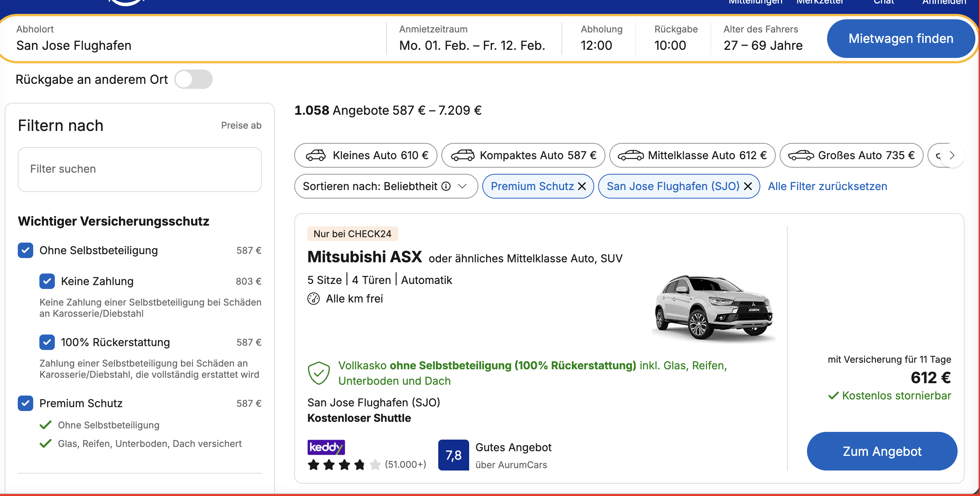Click the Nur bei CHECK24 badge
This screenshot has width=980, height=496.
pyautogui.click(x=353, y=234)
